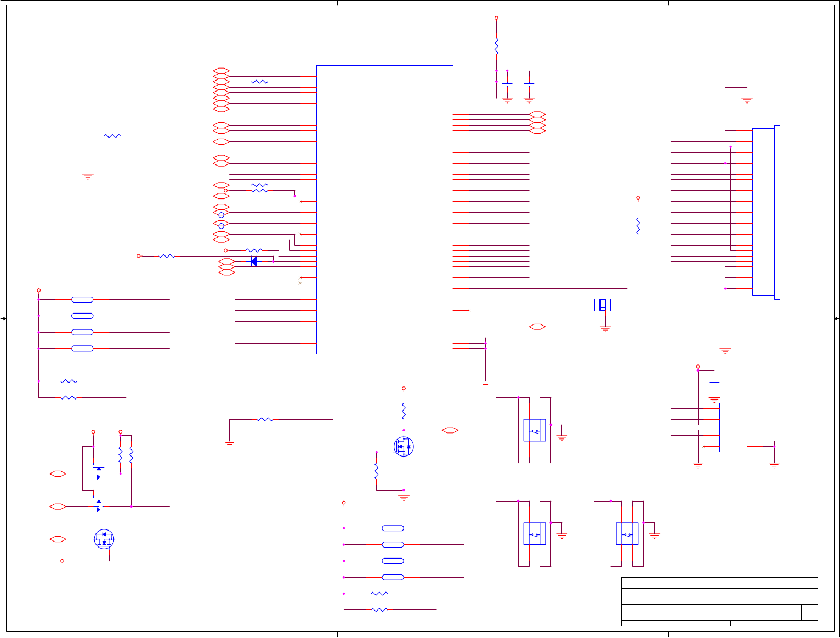The image size is (840, 638).
Task: Click the small IC block in the lower right
Action: click(733, 428)
